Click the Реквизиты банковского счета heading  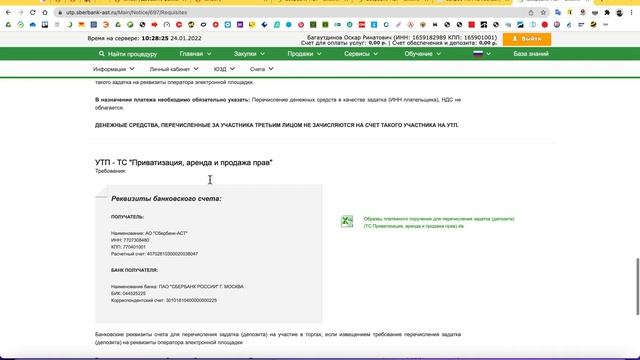166,199
